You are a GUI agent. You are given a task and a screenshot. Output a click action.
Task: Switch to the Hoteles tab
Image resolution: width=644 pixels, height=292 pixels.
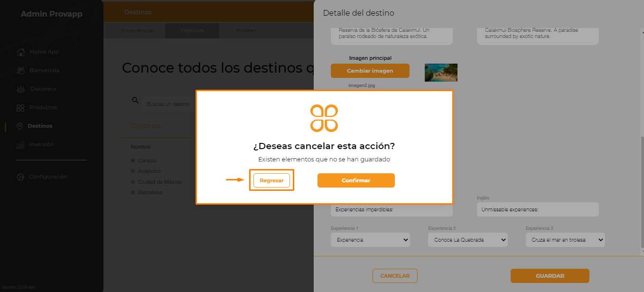point(246,30)
